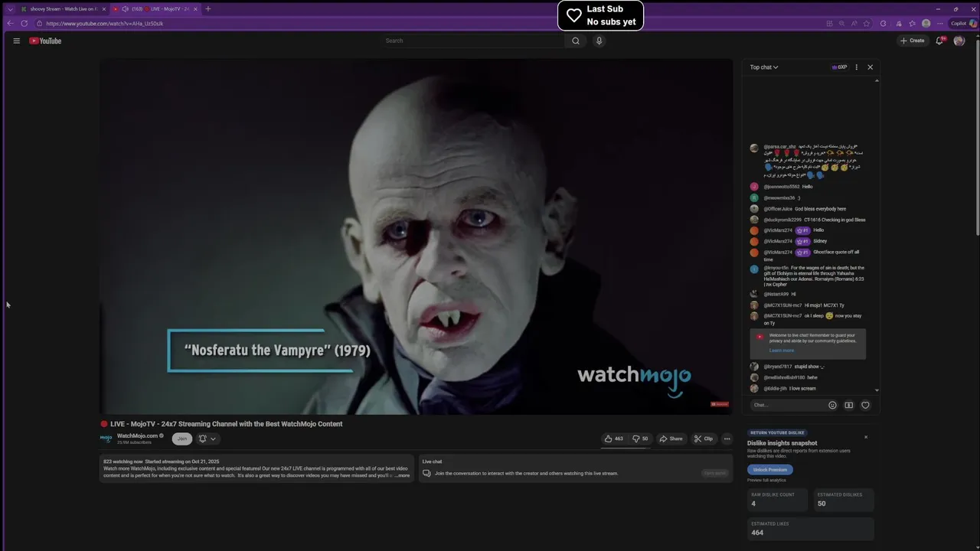Open the tab actions menu chevron
This screenshot has width=980, height=551.
pos(10,9)
